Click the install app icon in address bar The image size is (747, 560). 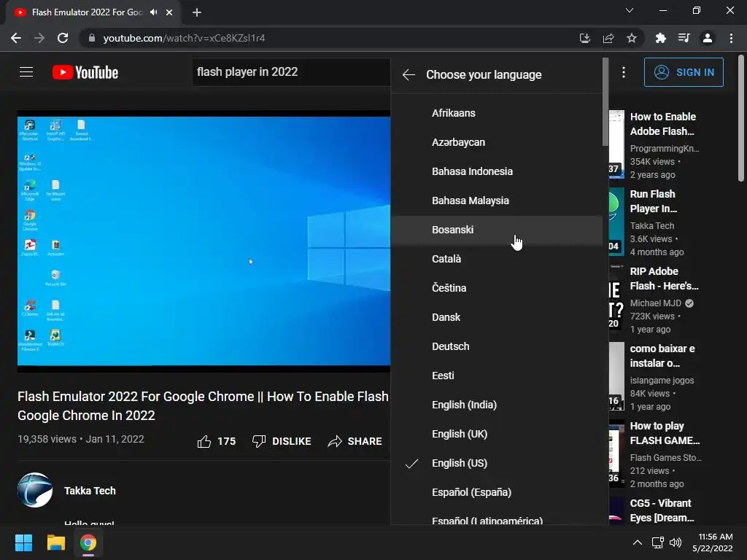point(585,38)
